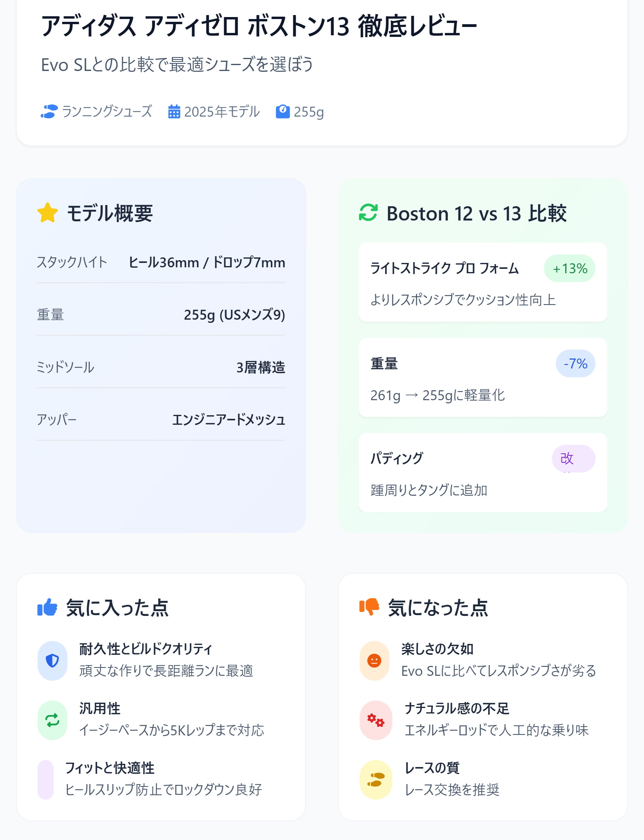Screen dimensions: 644x840
Task: Click the weight scale icon beside 255g
Action: coord(283,111)
